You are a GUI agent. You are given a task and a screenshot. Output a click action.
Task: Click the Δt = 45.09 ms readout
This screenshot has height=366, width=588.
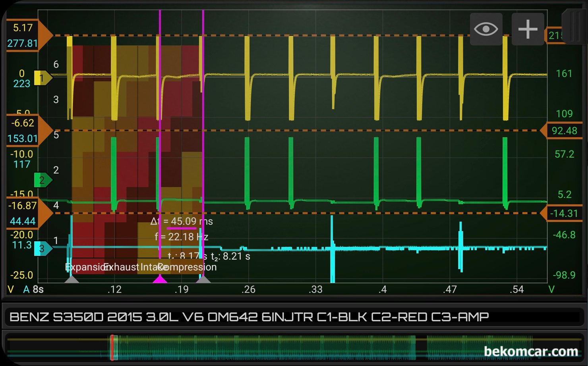click(x=182, y=222)
